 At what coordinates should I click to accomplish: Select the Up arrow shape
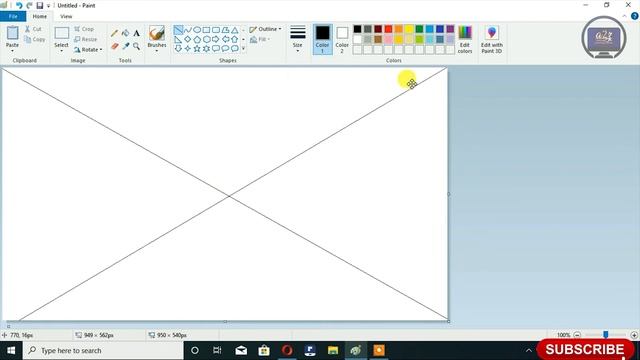pyautogui.click(x=235, y=40)
